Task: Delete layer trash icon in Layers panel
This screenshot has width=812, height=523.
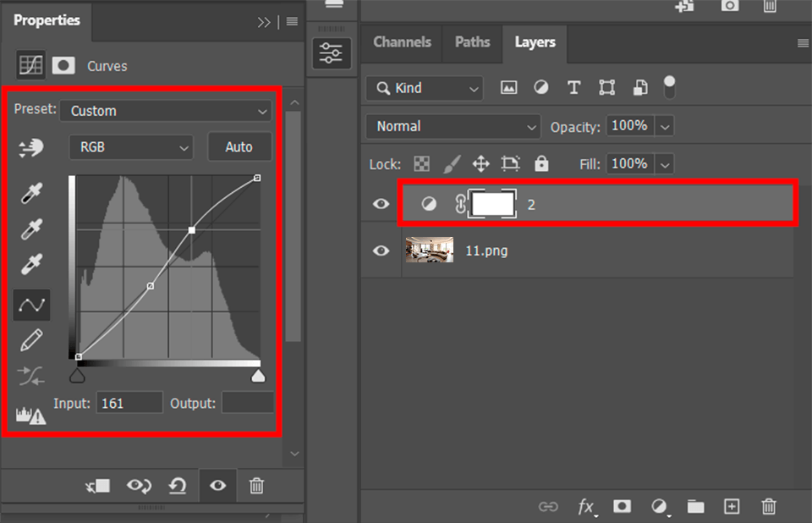Action: point(769,506)
